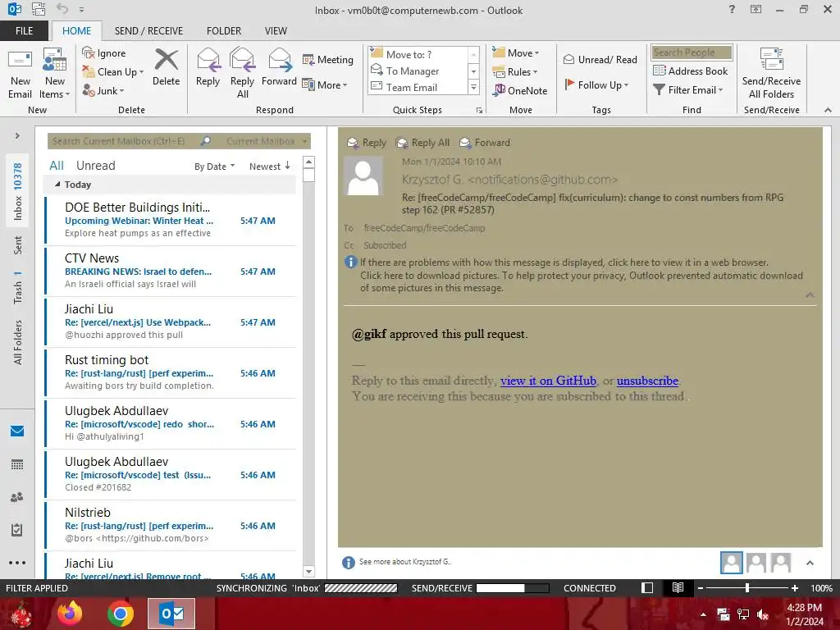Adjust the zoom slider handle

pyautogui.click(x=746, y=587)
